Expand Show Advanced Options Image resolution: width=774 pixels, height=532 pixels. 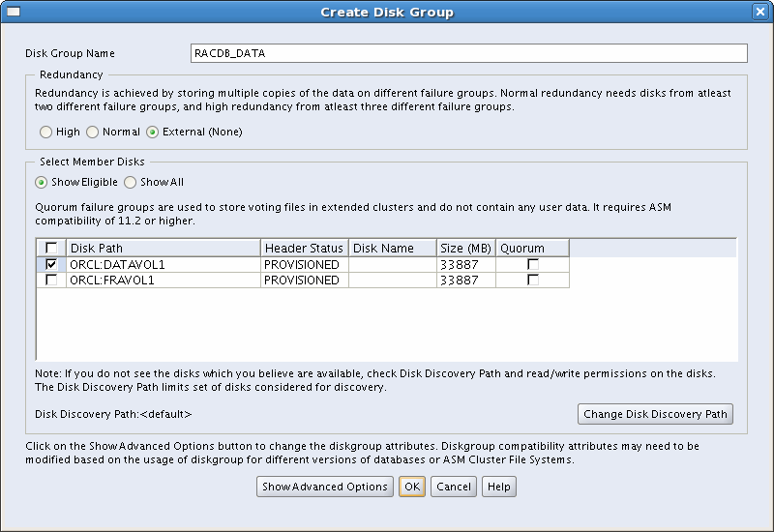tap(325, 487)
